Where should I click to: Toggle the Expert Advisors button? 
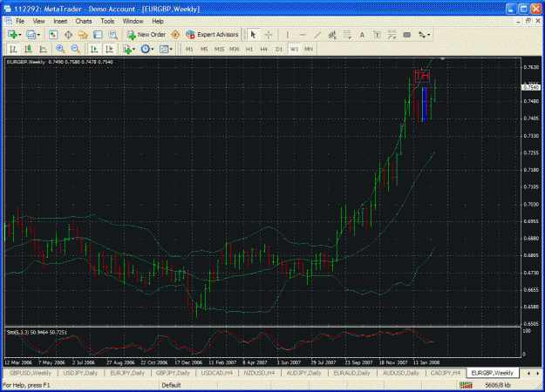[x=212, y=35]
